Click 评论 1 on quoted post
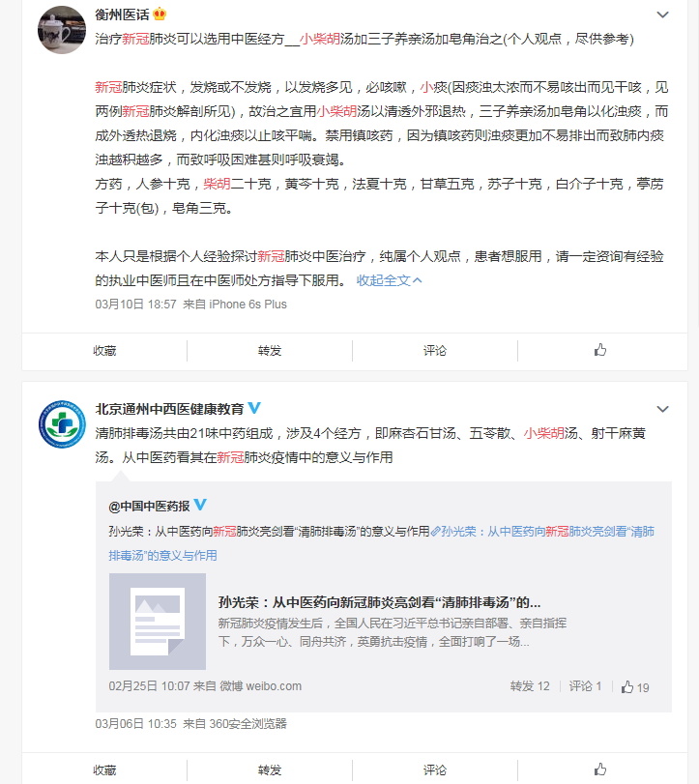 585,686
